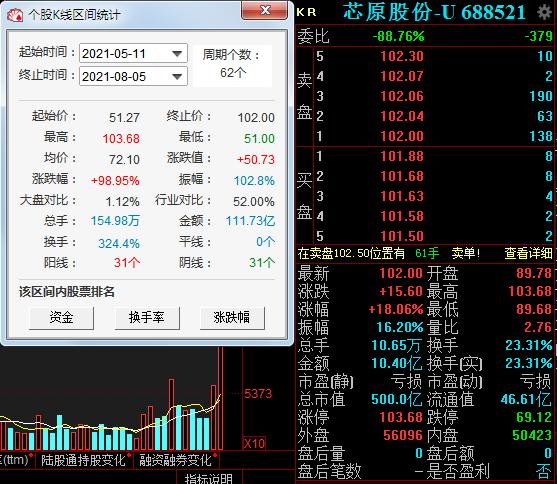This screenshot has height=484, width=557.
Task: Select buy level 1 price 101.88
Action: pyautogui.click(x=402, y=156)
